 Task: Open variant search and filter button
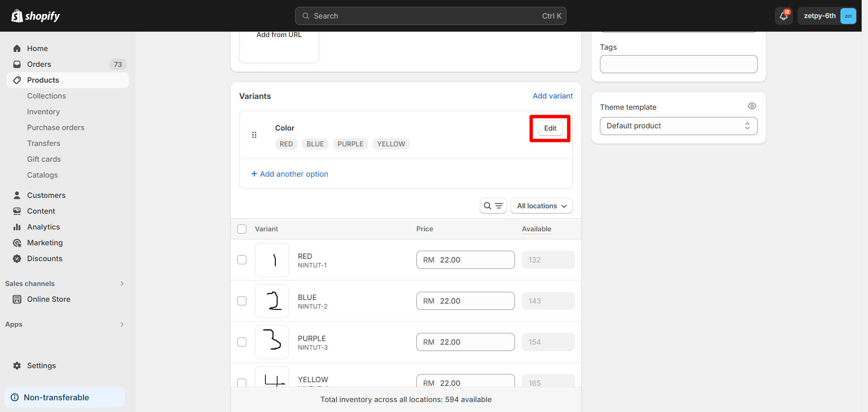click(x=493, y=206)
